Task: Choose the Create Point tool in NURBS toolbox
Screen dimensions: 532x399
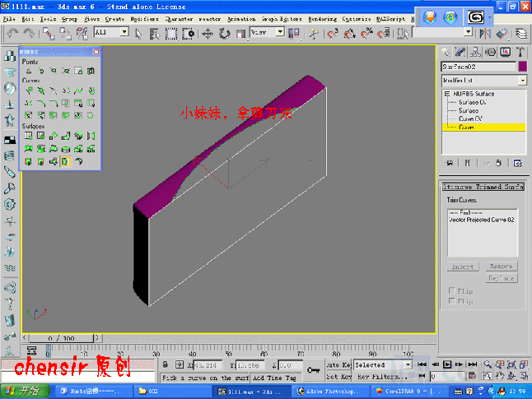Action: [x=29, y=71]
